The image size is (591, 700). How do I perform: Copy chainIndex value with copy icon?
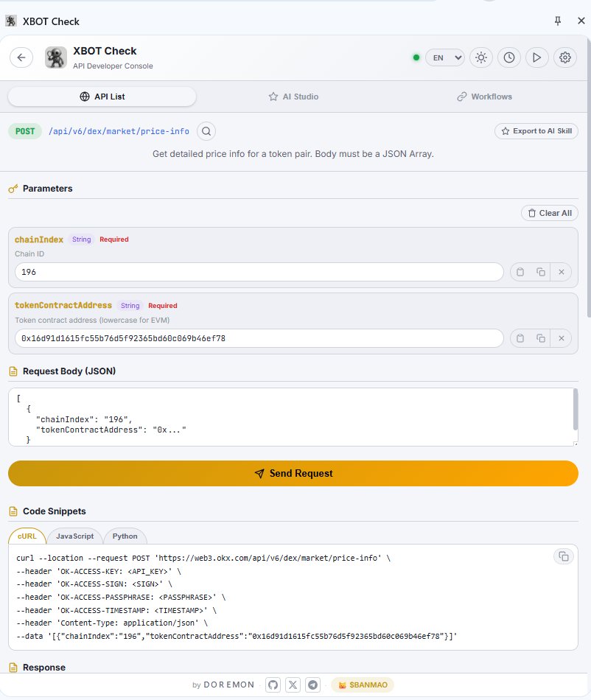coord(541,272)
